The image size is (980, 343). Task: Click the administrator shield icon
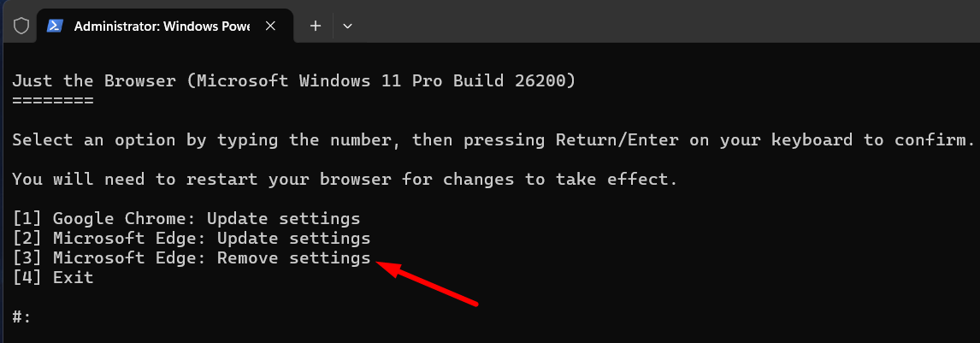coord(22,26)
